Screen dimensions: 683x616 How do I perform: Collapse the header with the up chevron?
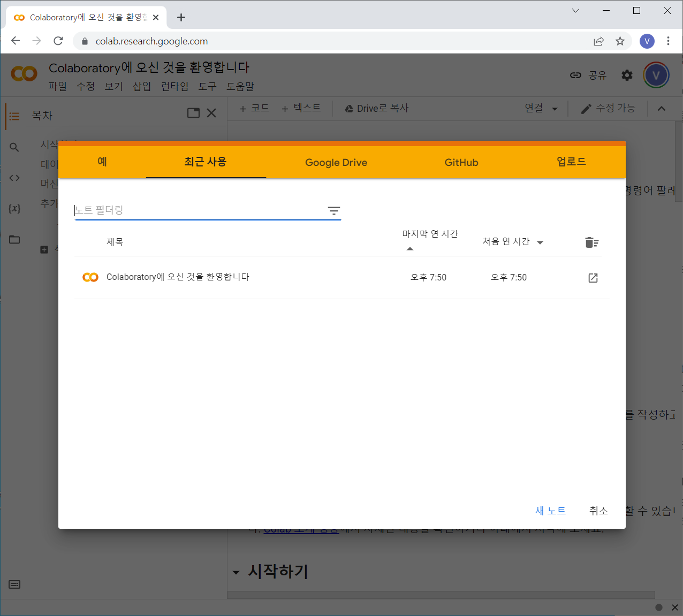click(x=662, y=109)
